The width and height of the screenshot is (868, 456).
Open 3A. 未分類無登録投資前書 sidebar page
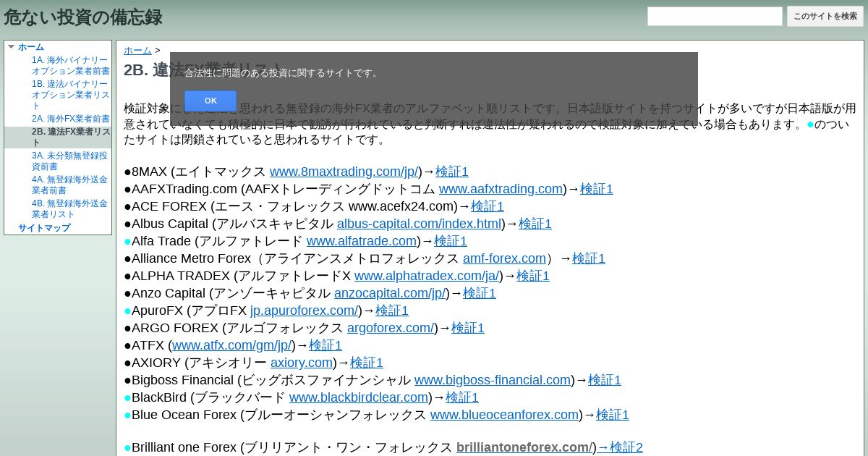click(69, 161)
